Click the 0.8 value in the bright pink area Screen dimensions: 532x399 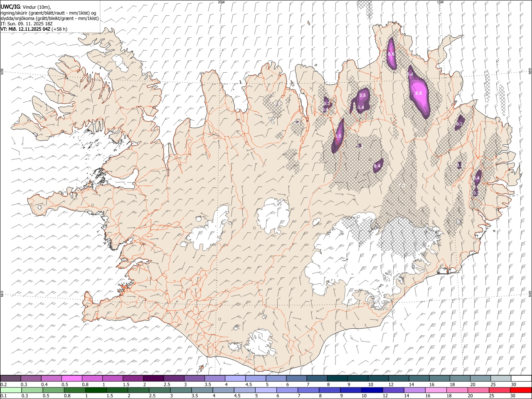419,93
